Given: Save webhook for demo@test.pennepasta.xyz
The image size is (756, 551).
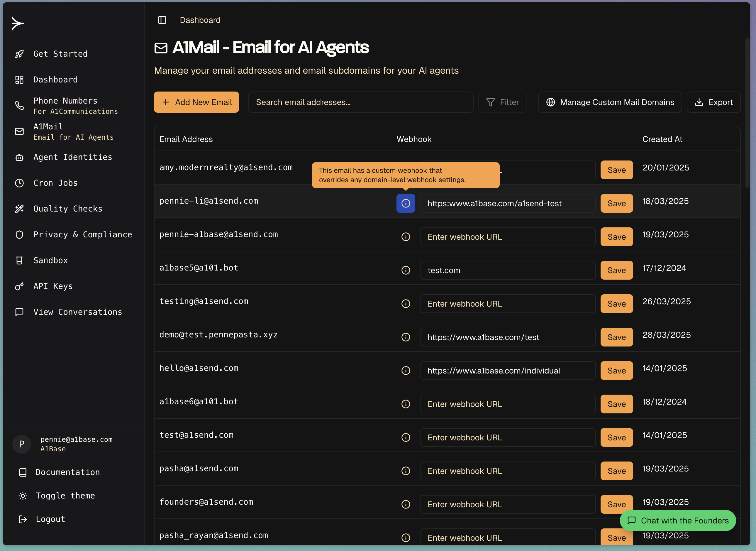Looking at the screenshot, I should coord(617,337).
